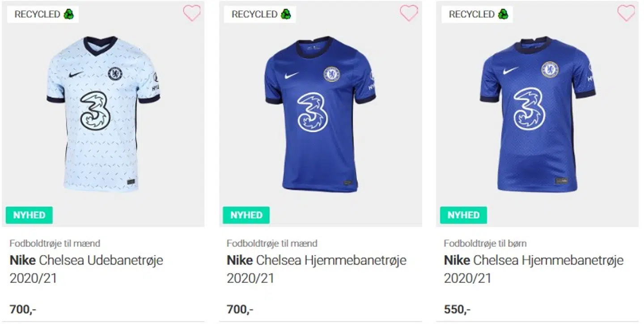The width and height of the screenshot is (644, 324).
Task: Click the NYHED tag on the first product
Action: tap(29, 215)
